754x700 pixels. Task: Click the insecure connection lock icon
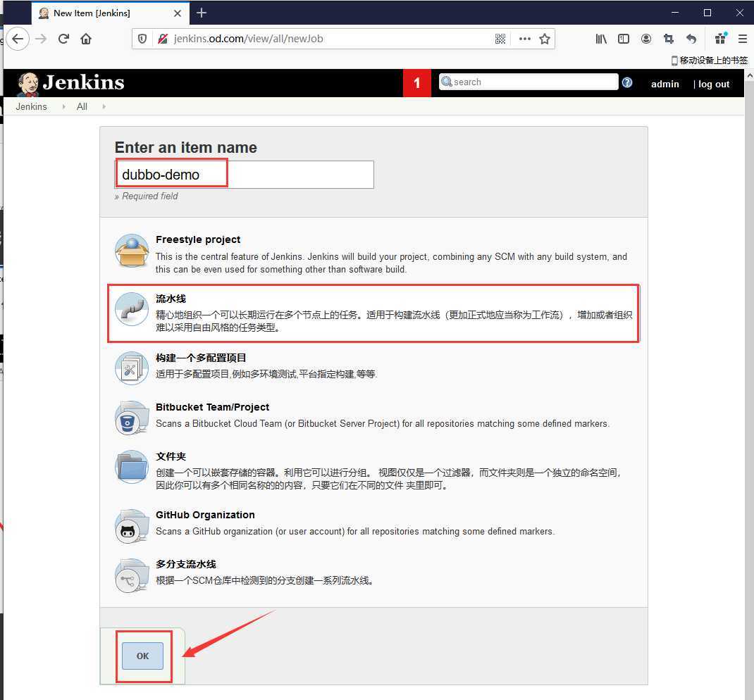[163, 39]
